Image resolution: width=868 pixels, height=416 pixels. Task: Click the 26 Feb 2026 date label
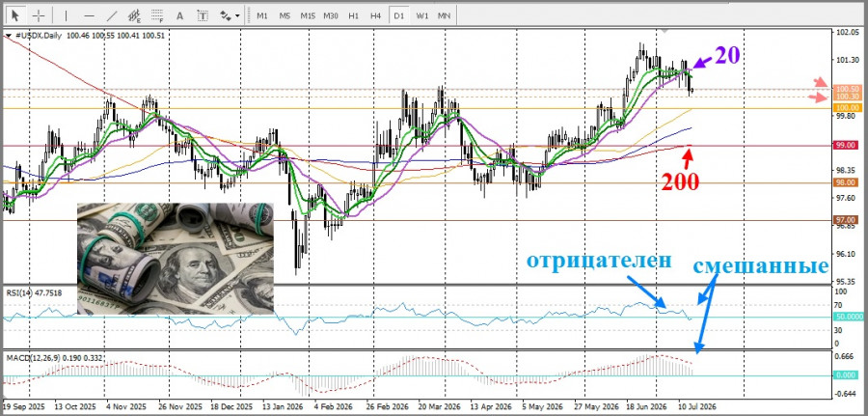[x=387, y=405]
